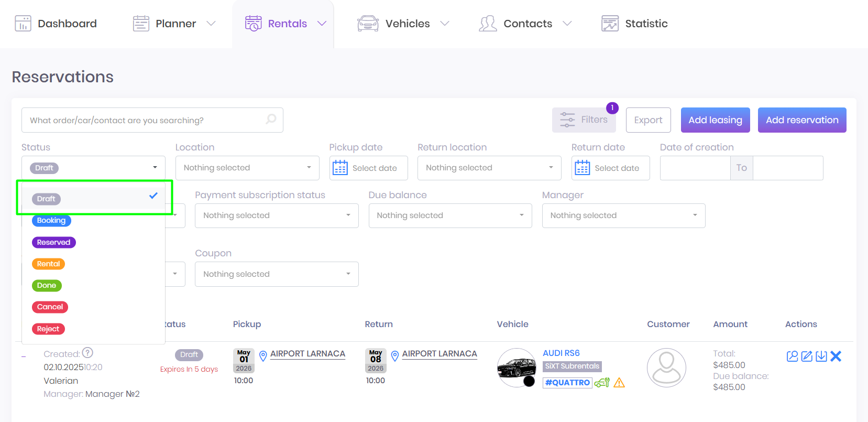This screenshot has height=422, width=868.
Task: Click the edit reservation pencil icon
Action: [x=807, y=356]
